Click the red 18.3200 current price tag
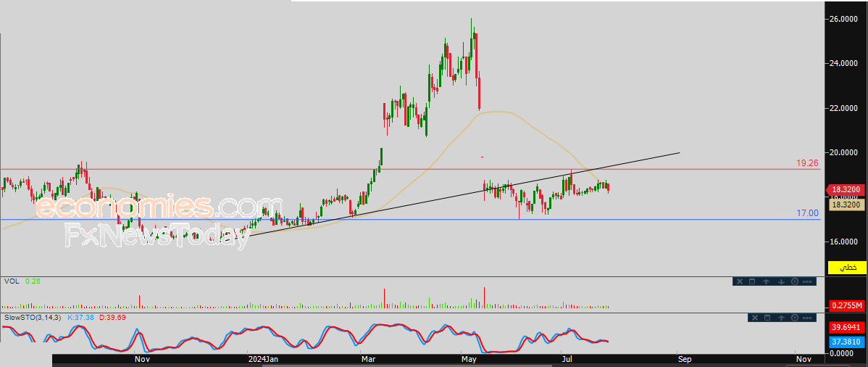868x367 pixels. 846,189
